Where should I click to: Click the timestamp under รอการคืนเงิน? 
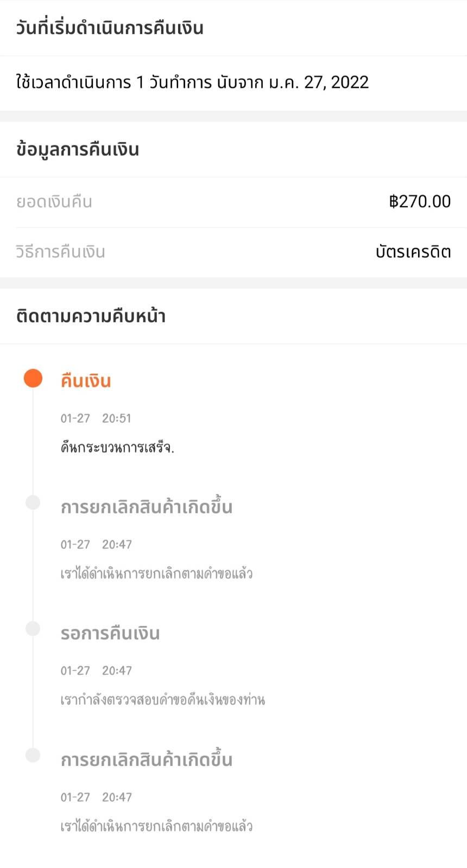96,671
